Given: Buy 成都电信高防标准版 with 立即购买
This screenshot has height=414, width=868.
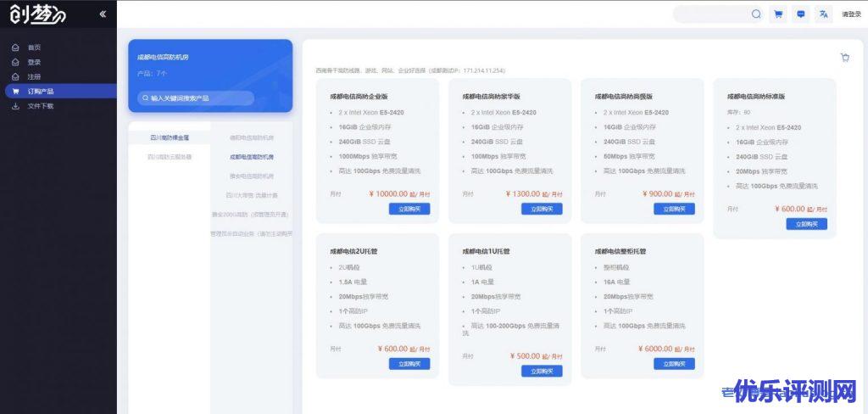Looking at the screenshot, I should coord(807,224).
